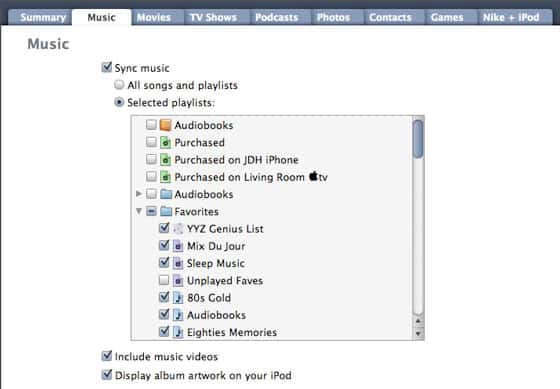
Task: Click the Sleep Music row text
Action: (216, 263)
